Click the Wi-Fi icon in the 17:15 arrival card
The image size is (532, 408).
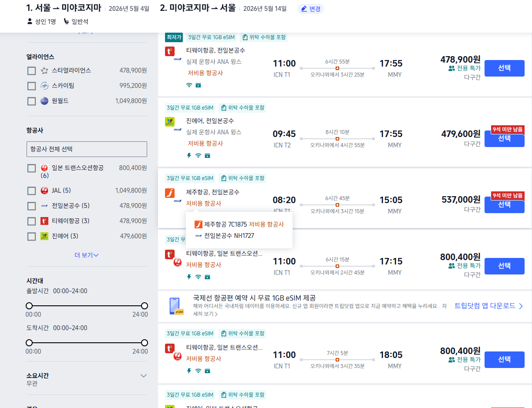pos(198,277)
